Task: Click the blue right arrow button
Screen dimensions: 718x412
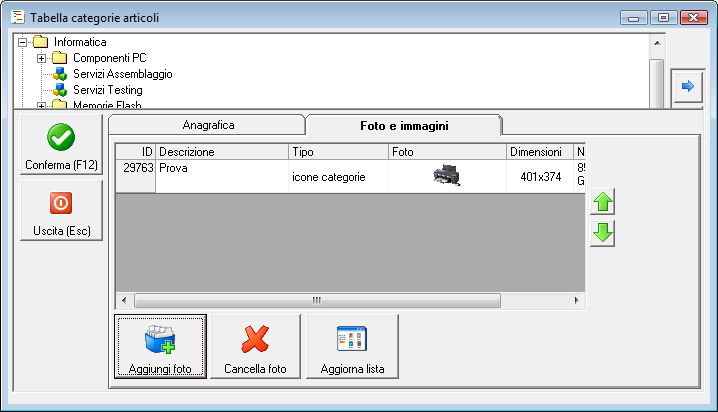Action: pyautogui.click(x=687, y=86)
